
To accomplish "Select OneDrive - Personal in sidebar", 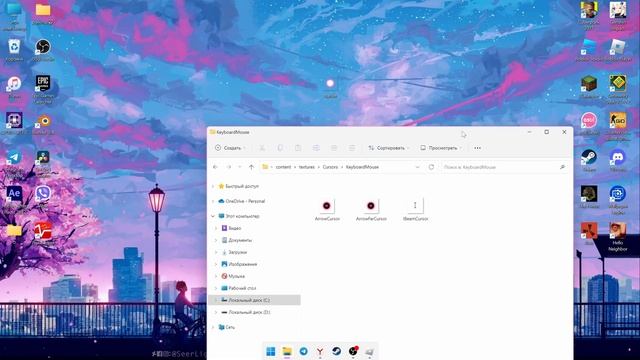I will tap(242, 201).
